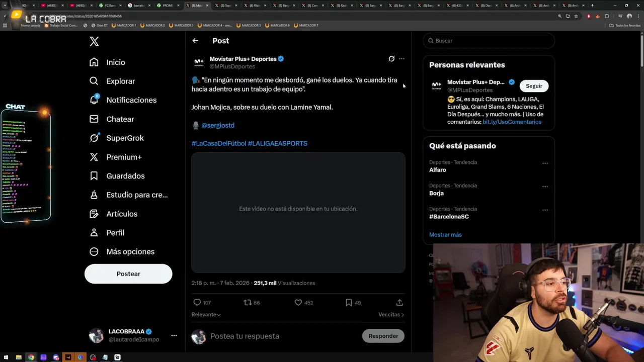Click Estudio para creadores icon
This screenshot has height=362, width=644.
[94, 195]
